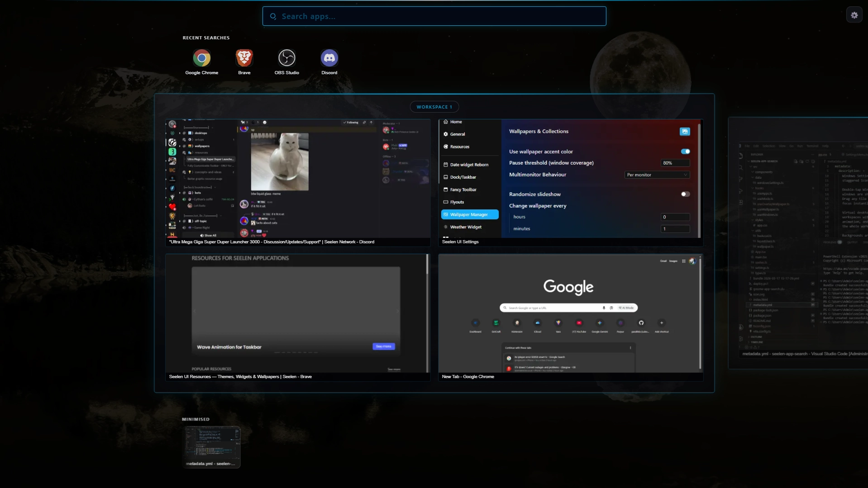This screenshot has width=868, height=488.
Task: Select Wallpaper Manager settings entry
Action: pos(470,214)
